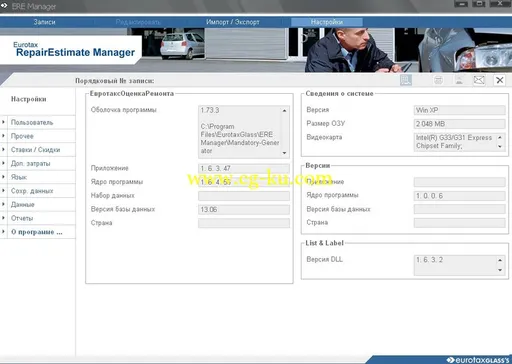Open the Редактировать tab

pyautogui.click(x=138, y=22)
